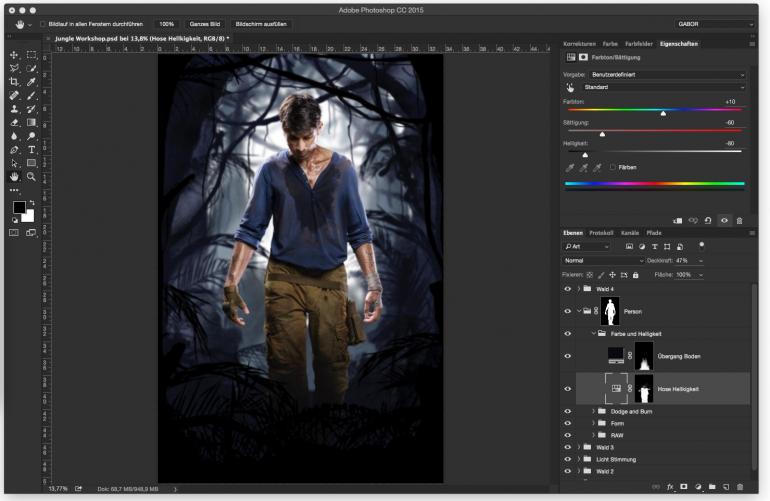Viewport: 770px width, 501px height.
Task: Select the Rectangular Marquee tool
Action: point(31,55)
